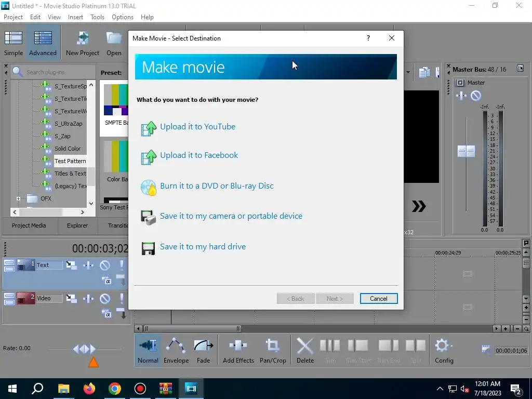Open the dialog help question mark
This screenshot has height=399, width=532.
368,38
